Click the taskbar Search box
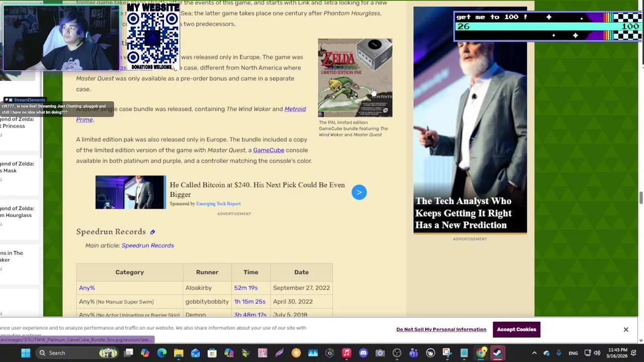This screenshot has width=644, height=362. pyautogui.click(x=77, y=353)
